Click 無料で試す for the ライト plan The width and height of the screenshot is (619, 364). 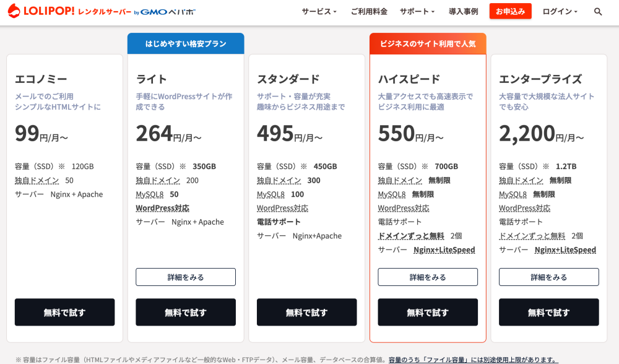186,312
